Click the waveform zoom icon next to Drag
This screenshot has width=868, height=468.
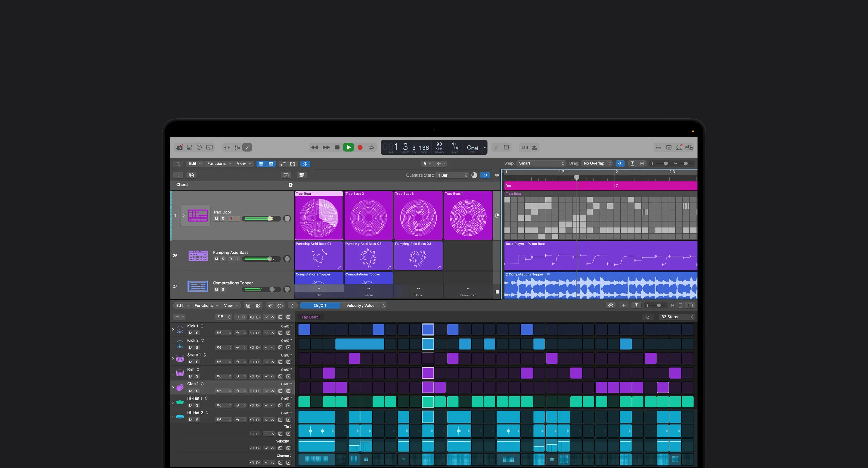[620, 163]
